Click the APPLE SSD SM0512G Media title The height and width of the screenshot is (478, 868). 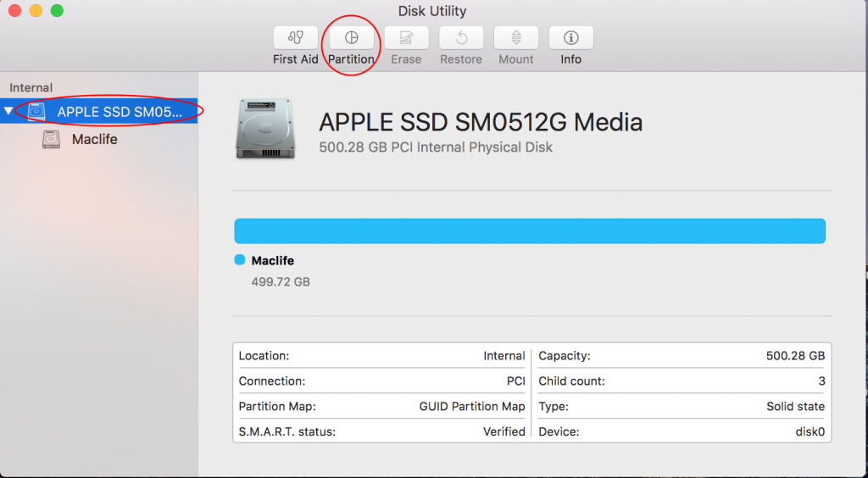coord(481,122)
